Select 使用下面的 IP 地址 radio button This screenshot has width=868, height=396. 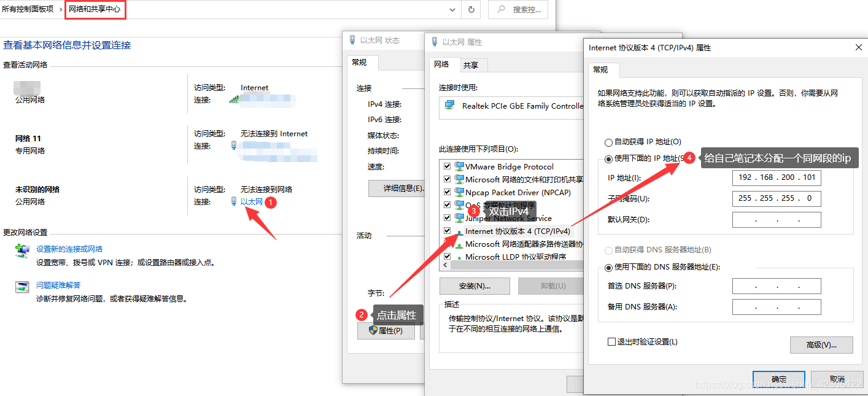click(x=608, y=159)
